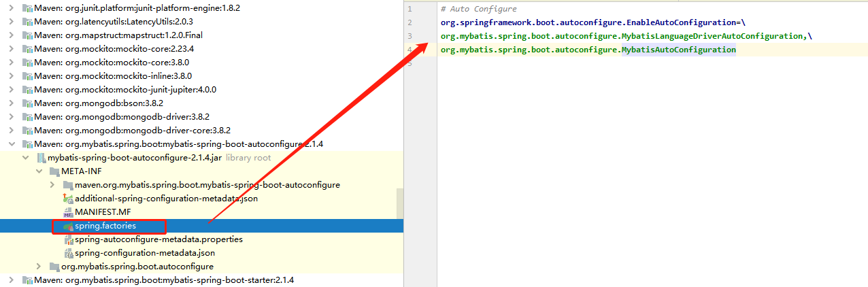Click library icon of mockito-inline:3.8.0
This screenshot has height=287, width=868.
point(27,76)
